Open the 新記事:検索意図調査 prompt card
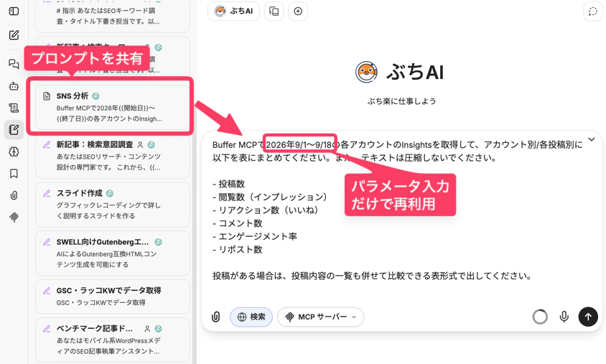Image resolution: width=606 pixels, height=364 pixels. (113, 156)
